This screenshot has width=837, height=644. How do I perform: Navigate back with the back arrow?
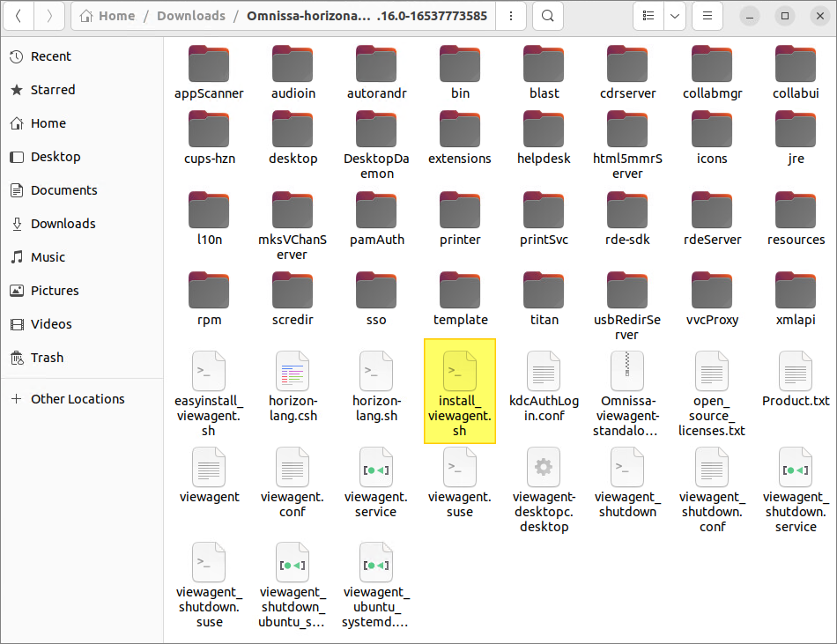click(x=19, y=16)
